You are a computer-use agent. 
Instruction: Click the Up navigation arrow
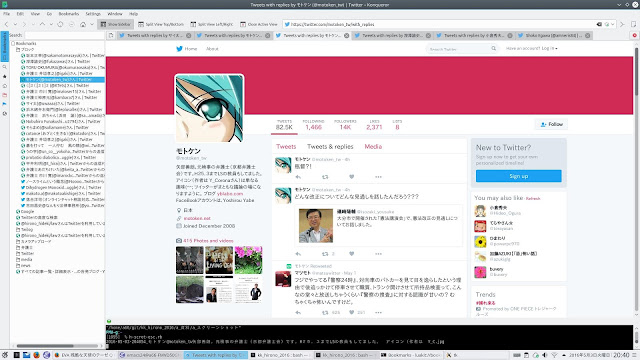42,24
